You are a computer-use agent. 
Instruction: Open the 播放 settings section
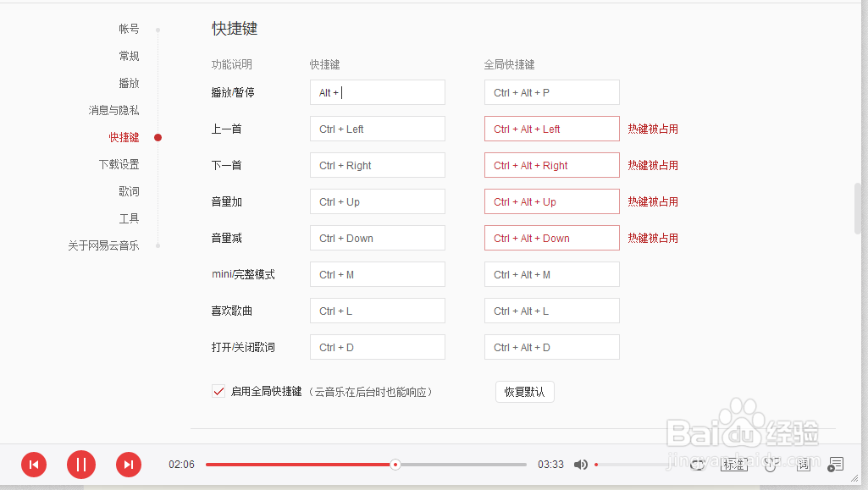pos(129,83)
